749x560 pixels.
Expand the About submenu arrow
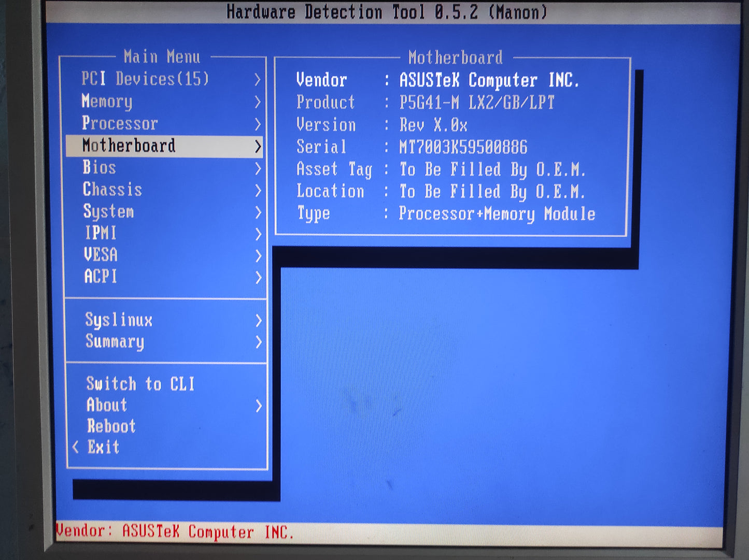point(258,406)
